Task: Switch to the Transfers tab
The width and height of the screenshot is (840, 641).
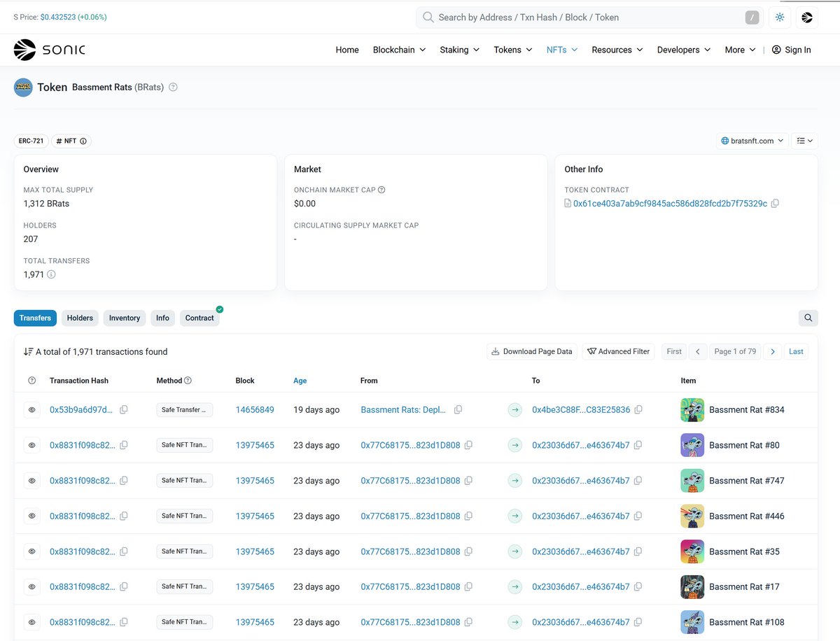Action: pos(35,318)
